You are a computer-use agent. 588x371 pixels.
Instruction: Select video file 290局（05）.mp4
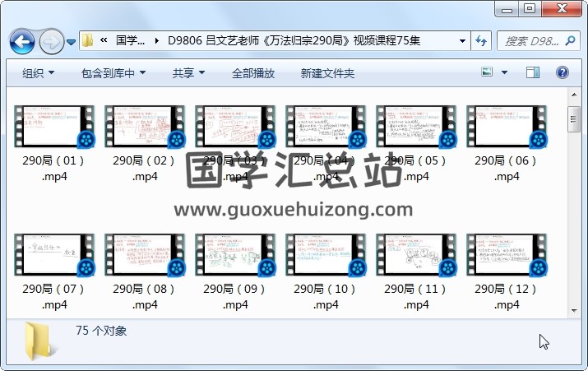click(x=416, y=144)
